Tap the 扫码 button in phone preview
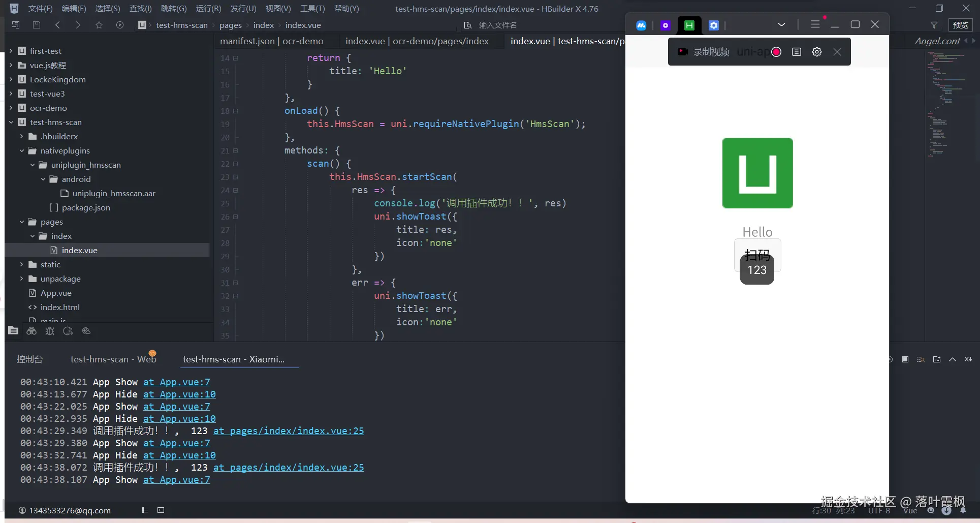 [x=757, y=255]
